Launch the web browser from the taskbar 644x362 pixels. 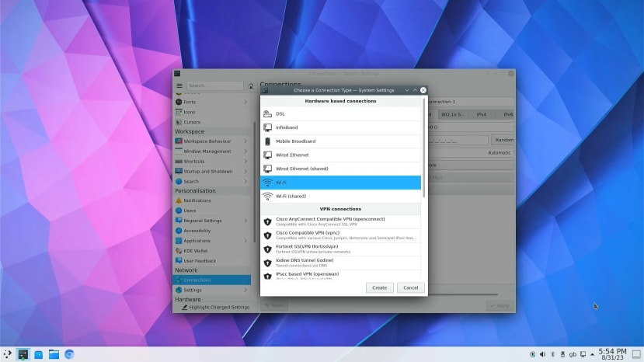tap(69, 354)
